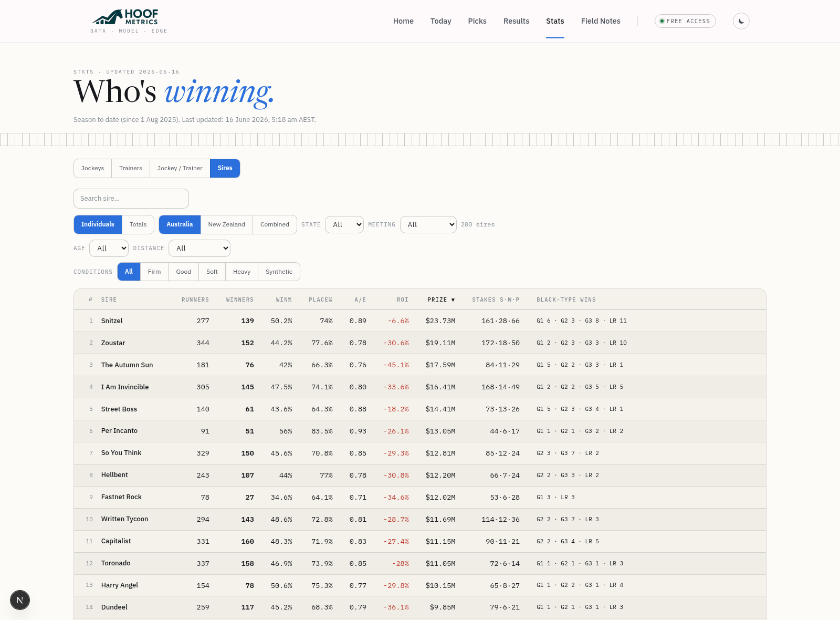
Task: Click So You Think sire name
Action: coord(121,453)
